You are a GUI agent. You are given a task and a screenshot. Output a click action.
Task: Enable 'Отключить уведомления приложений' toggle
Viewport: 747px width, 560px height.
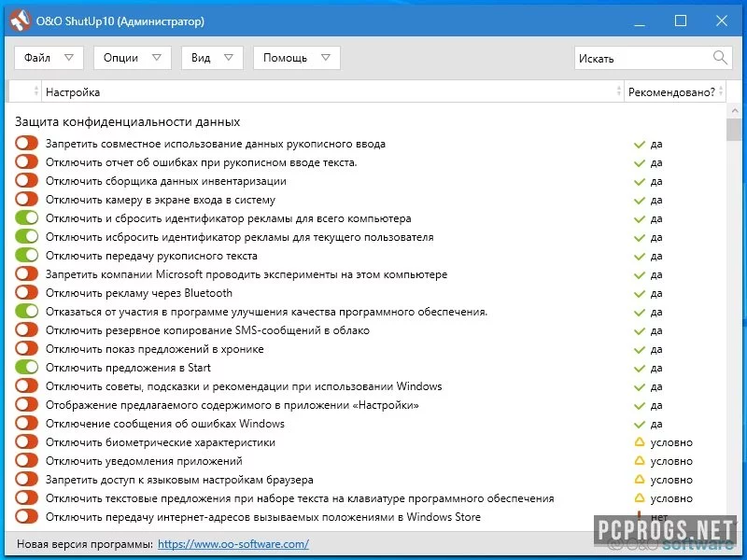coord(26,460)
